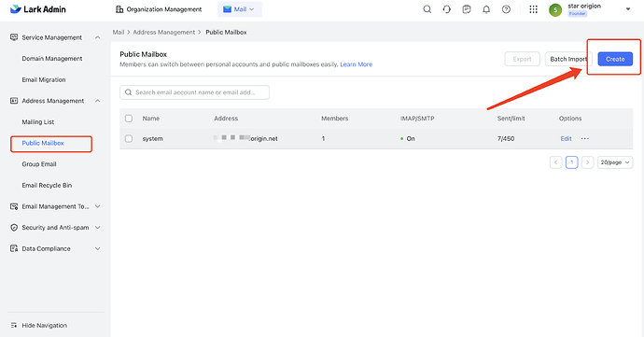Screen dimensions: 644x337
Task: Click the search icon in mailbox search box
Action: pos(128,92)
